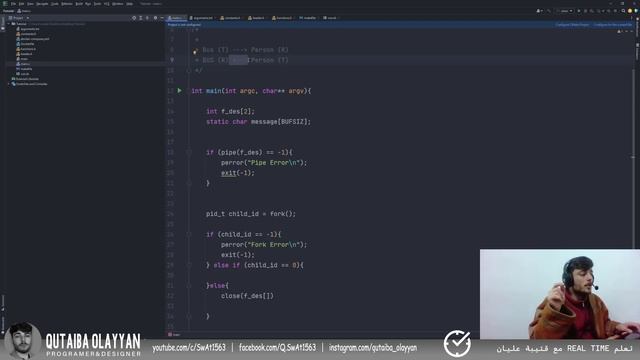
Task: Click the yellow updates circle icon
Action: [630, 11]
